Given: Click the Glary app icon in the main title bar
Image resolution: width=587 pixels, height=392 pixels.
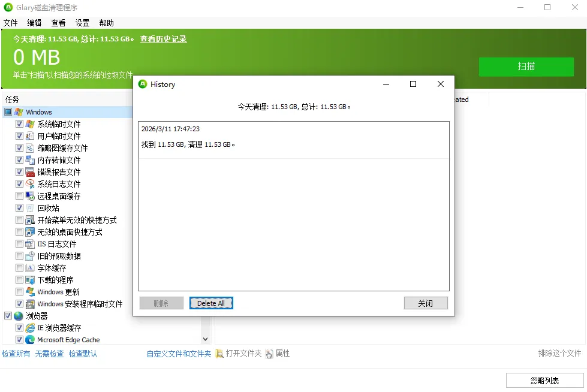Looking at the screenshot, I should [8, 7].
